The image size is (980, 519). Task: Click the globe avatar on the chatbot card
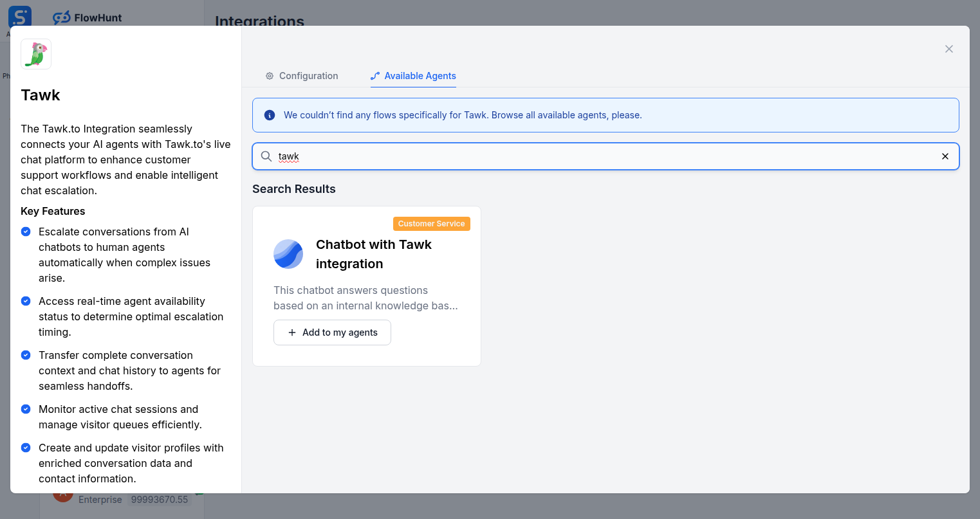[x=288, y=254]
